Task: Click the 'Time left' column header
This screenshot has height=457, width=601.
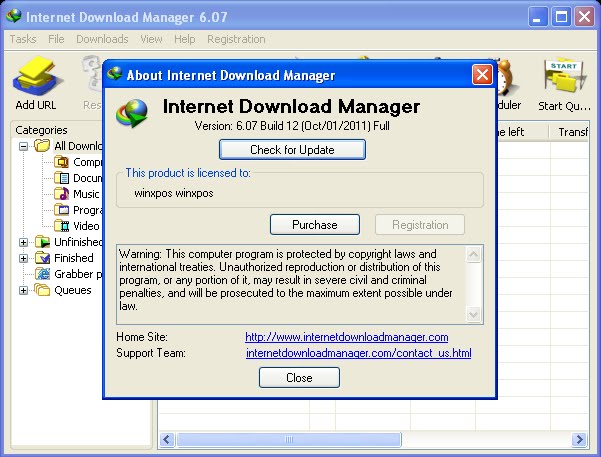Action: click(x=523, y=132)
